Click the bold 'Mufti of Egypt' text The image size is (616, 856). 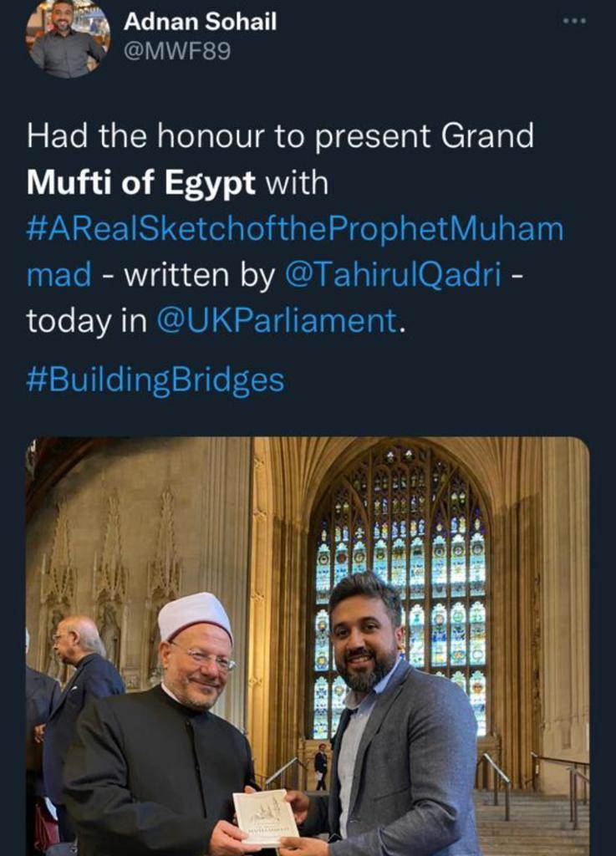[140, 183]
